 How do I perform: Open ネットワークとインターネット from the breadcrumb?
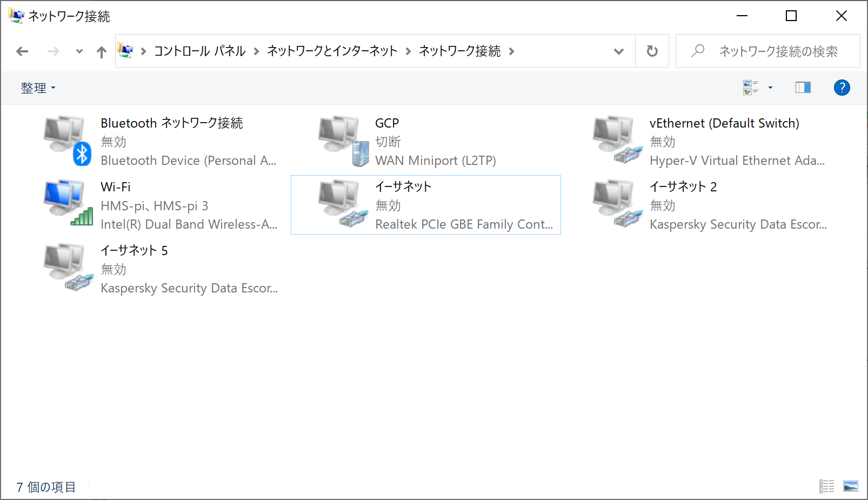332,51
